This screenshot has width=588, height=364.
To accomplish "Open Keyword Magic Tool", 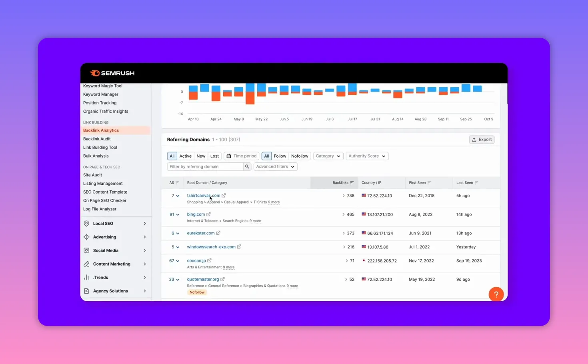I will [x=103, y=86].
